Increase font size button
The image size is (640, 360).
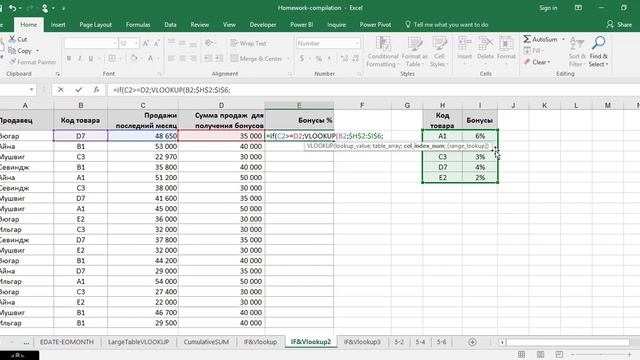point(146,43)
